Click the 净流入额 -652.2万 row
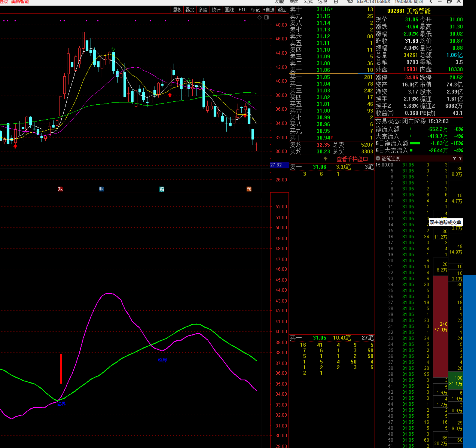 click(419, 129)
